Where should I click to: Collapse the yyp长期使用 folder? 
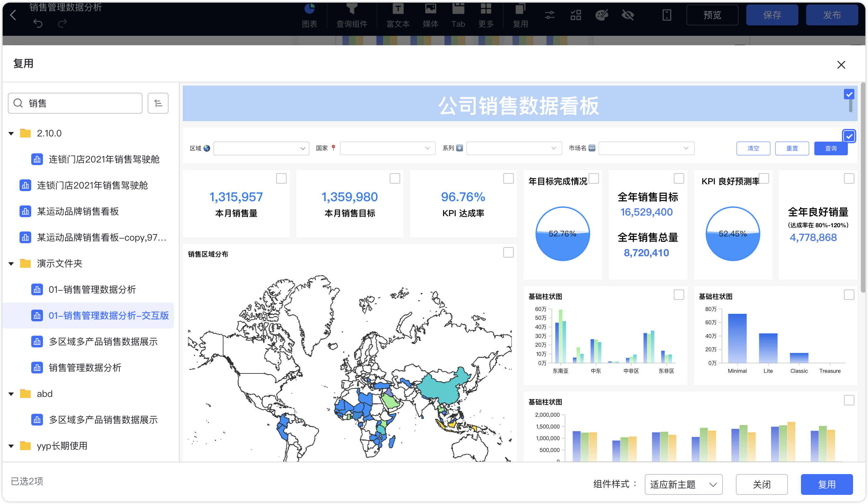click(x=11, y=446)
